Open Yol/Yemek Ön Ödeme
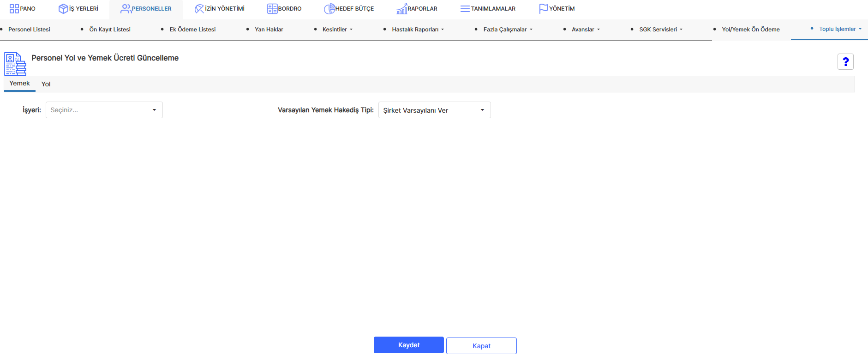 point(751,30)
